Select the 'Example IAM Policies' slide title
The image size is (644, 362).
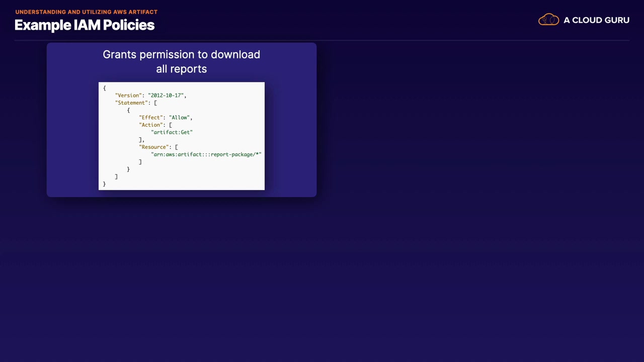[x=85, y=25]
